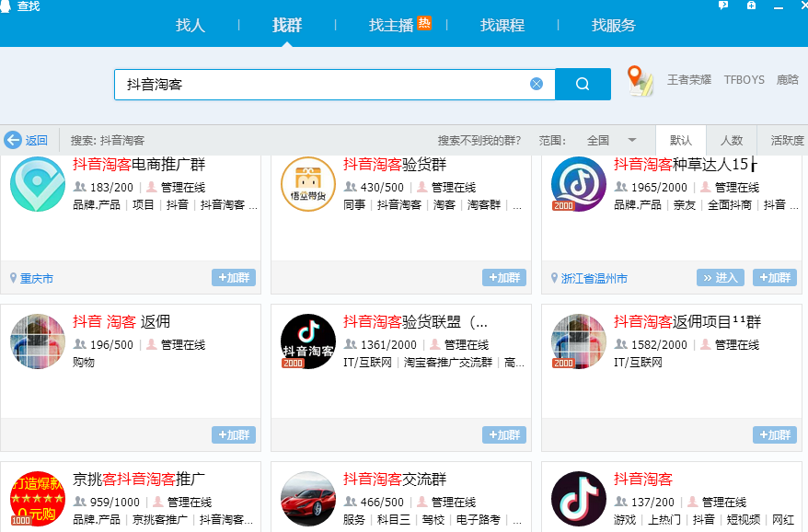Click hot keyword 王者荣耀
The image size is (808, 532).
(689, 80)
